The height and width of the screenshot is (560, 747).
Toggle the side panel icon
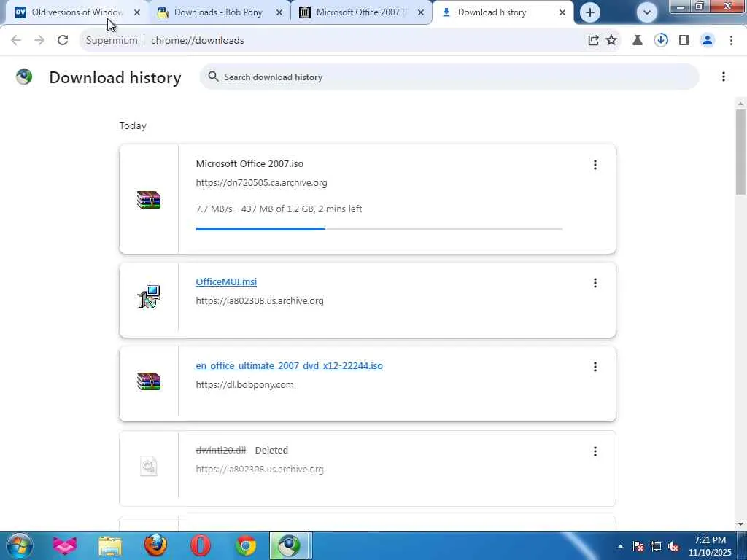684,41
